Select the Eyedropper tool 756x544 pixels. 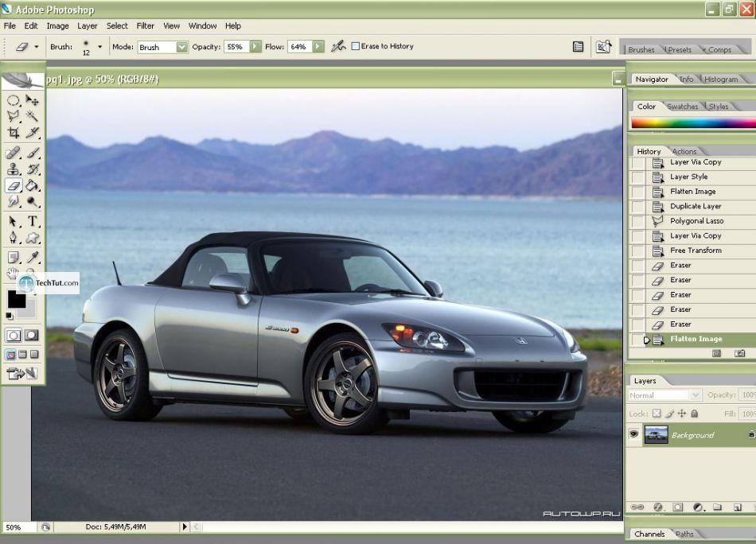click(x=33, y=258)
